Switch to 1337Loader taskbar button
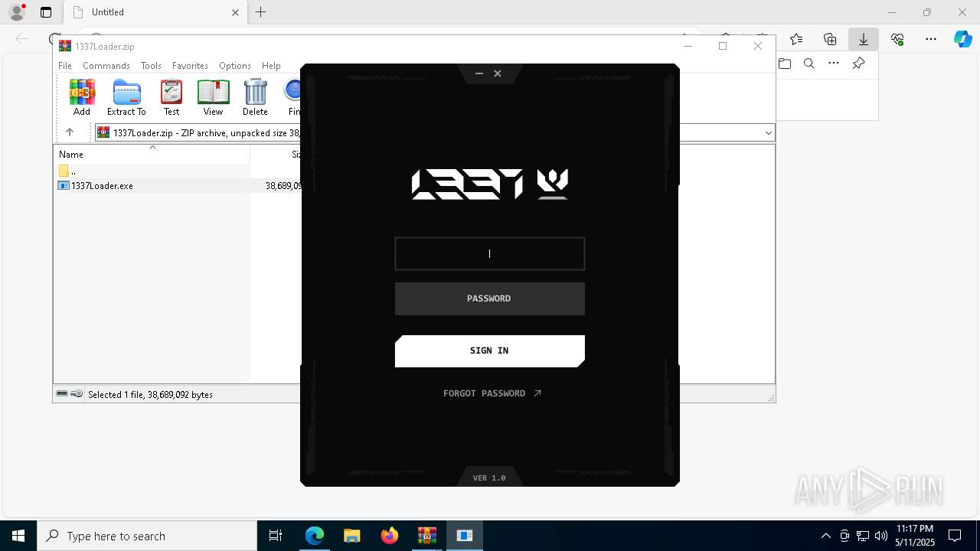Screen dimensions: 980x551 pyautogui.click(x=465, y=536)
